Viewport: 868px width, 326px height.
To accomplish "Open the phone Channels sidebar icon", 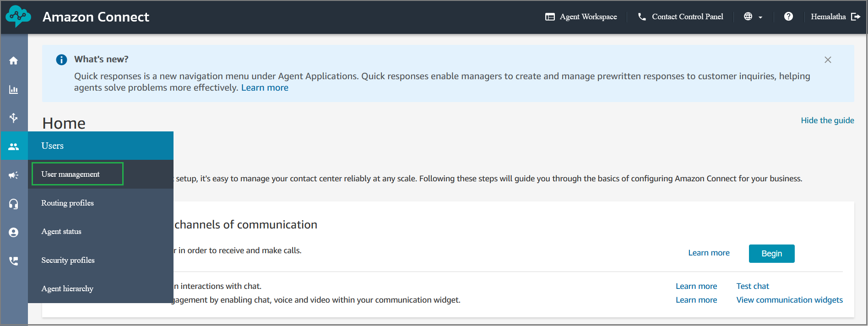I will point(14,261).
